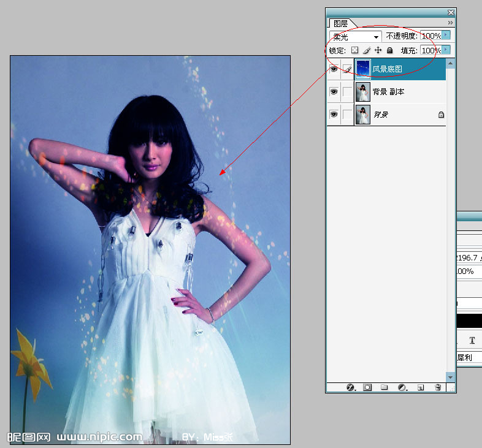482x448 pixels.
Task: Switch to the 图层 tab
Action: (x=340, y=23)
